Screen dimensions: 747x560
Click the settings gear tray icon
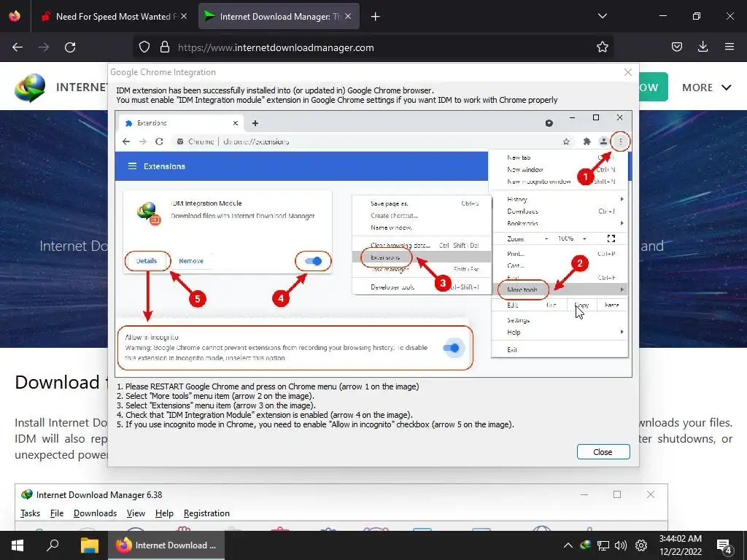point(641,545)
